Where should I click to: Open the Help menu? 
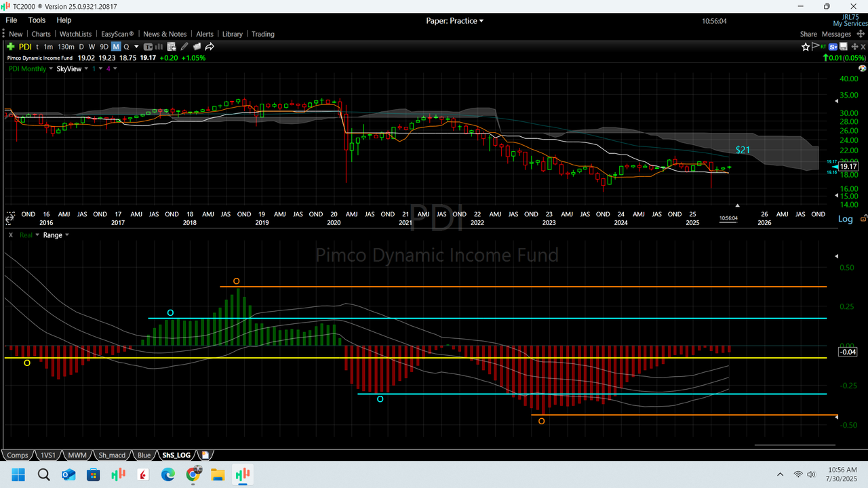64,20
